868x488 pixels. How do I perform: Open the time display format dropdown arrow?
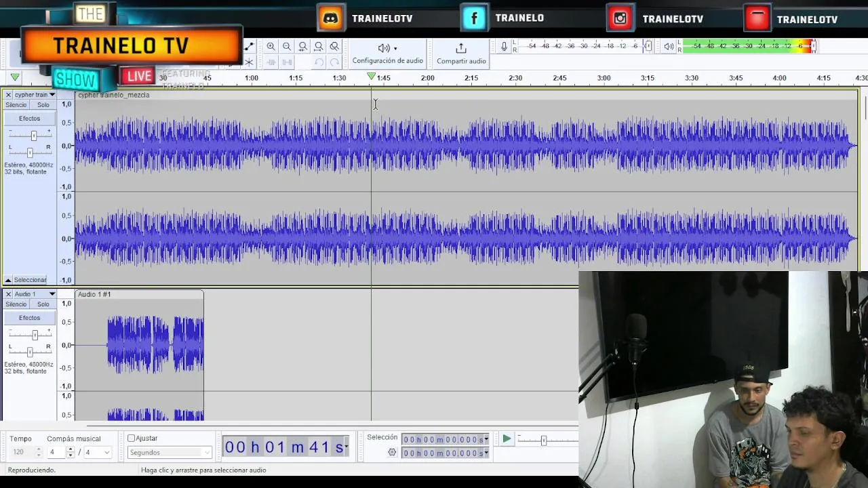point(347,447)
